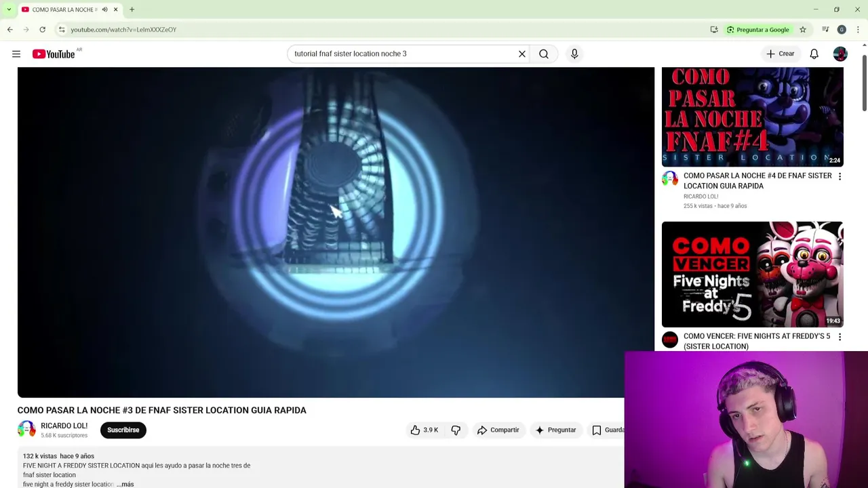Image resolution: width=868 pixels, height=488 pixels.
Task: Open the COMO VENCER Five Nights thumbnail
Action: pyautogui.click(x=753, y=274)
